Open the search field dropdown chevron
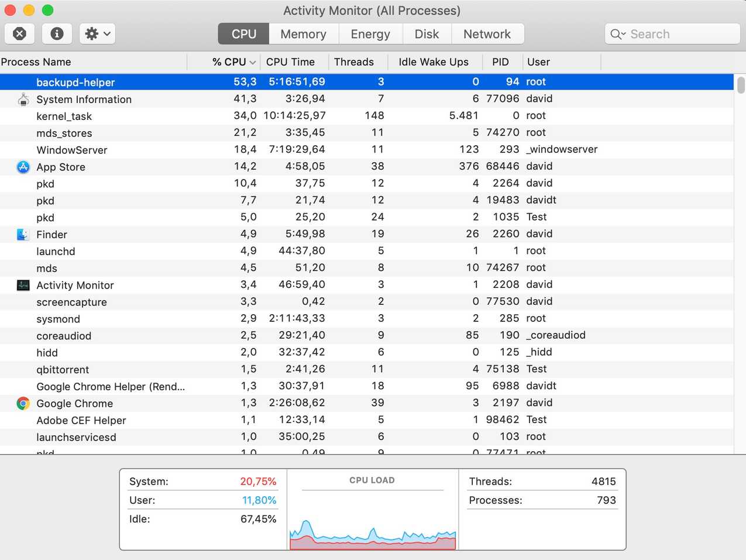The height and width of the screenshot is (560, 746). click(624, 34)
